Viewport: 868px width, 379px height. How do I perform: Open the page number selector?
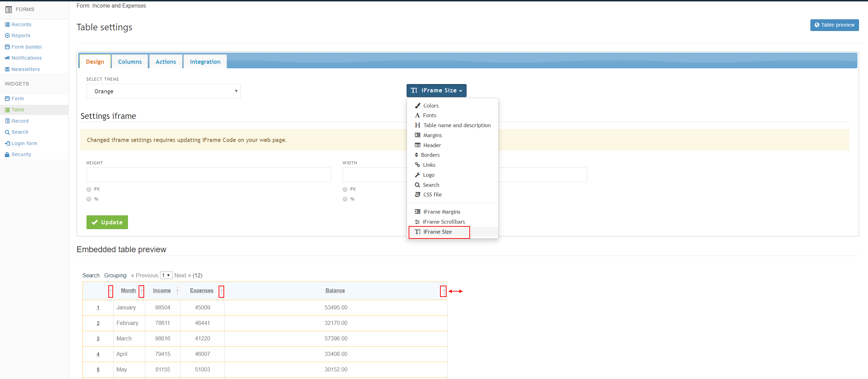tap(166, 275)
